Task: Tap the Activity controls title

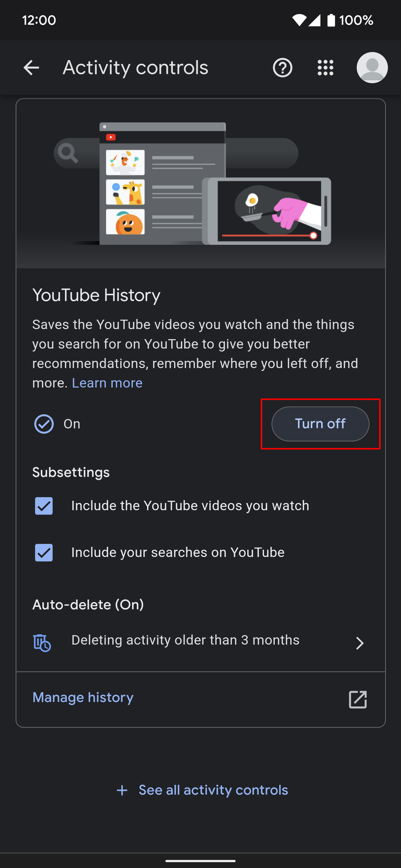Action: coord(135,68)
